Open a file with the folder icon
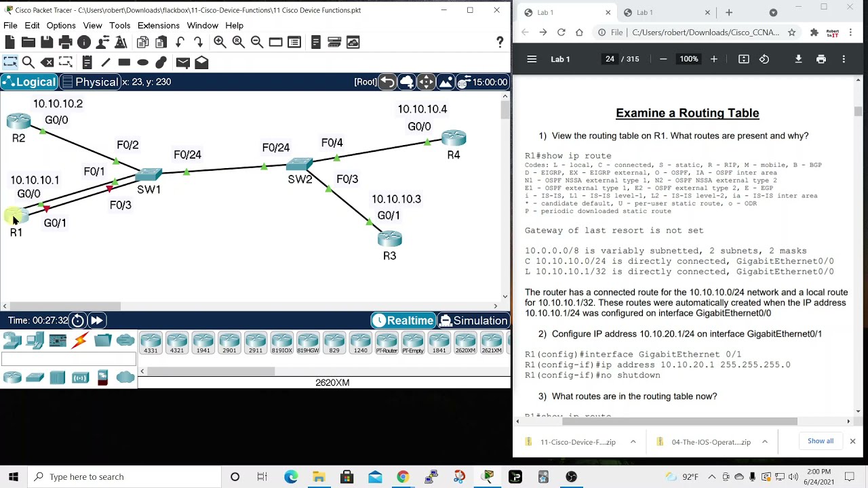Viewport: 868px width, 488px height. pyautogui.click(x=28, y=42)
